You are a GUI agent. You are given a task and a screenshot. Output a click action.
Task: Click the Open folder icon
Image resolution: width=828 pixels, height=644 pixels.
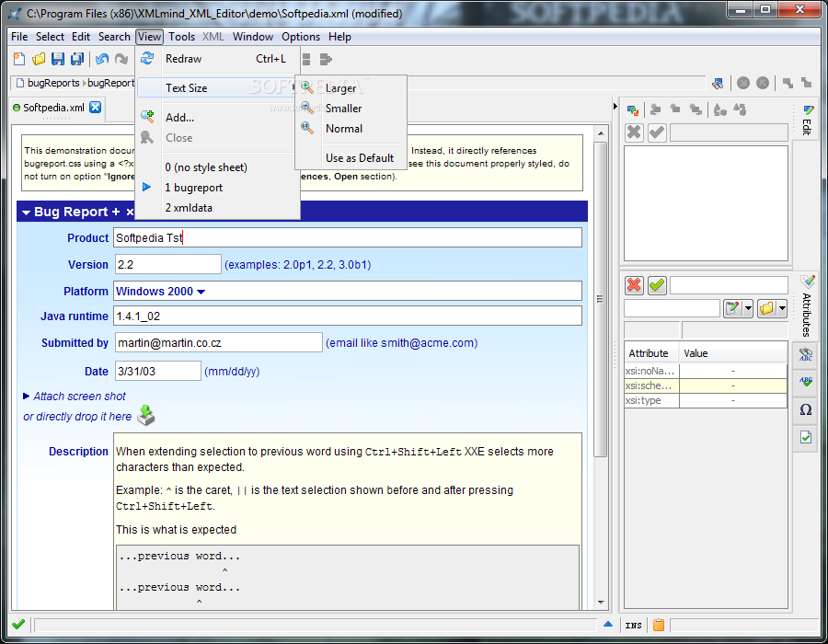pyautogui.click(x=39, y=59)
